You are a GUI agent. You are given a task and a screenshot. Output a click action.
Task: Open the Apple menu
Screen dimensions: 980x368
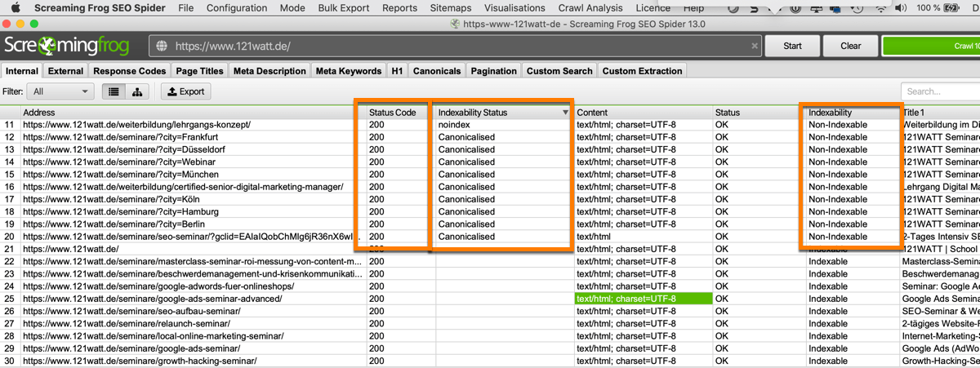pyautogui.click(x=16, y=8)
